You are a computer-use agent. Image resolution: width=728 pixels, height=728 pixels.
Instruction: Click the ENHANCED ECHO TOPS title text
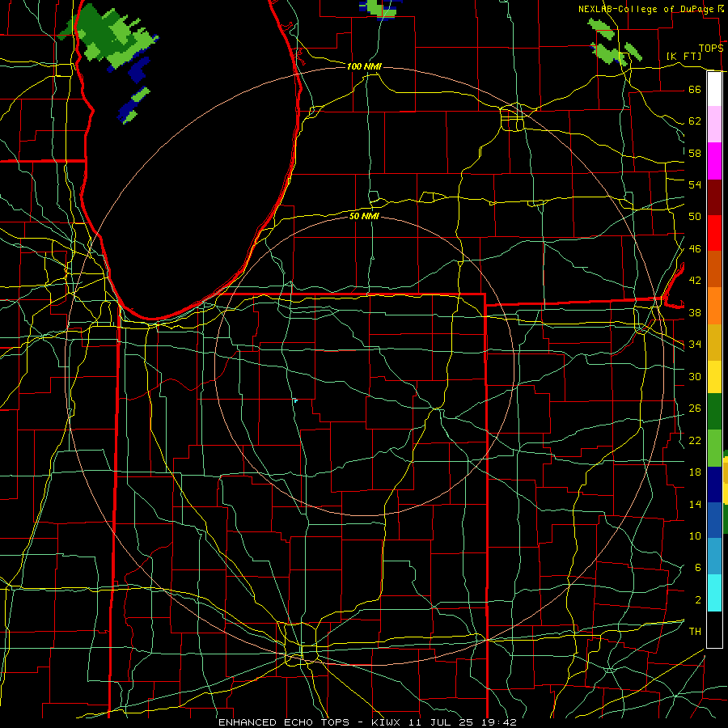click(284, 722)
